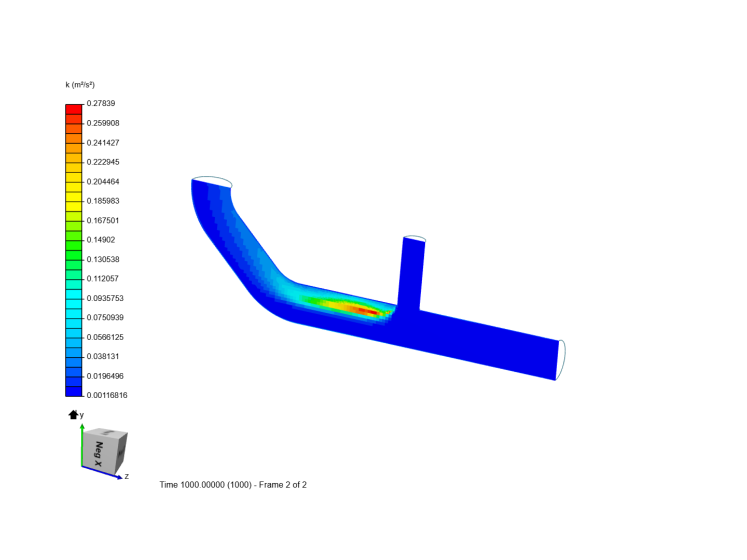The image size is (747, 560).
Task: Click the blue z axis arrow
Action: pos(103,472)
